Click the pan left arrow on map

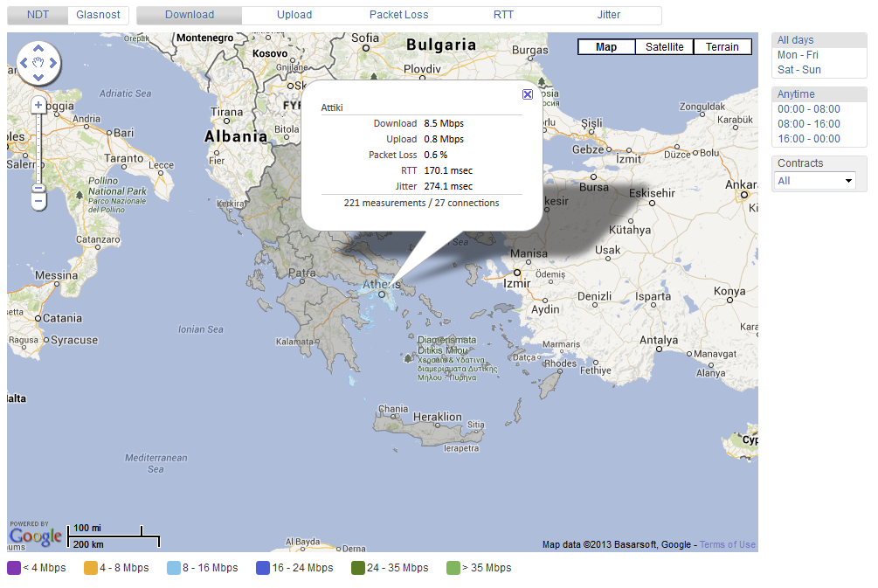coord(24,63)
